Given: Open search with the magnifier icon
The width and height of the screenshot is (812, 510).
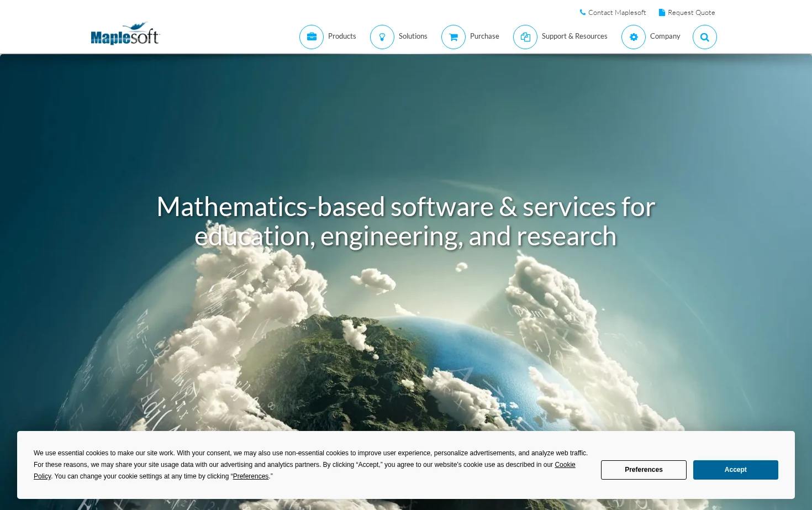Looking at the screenshot, I should [x=705, y=37].
